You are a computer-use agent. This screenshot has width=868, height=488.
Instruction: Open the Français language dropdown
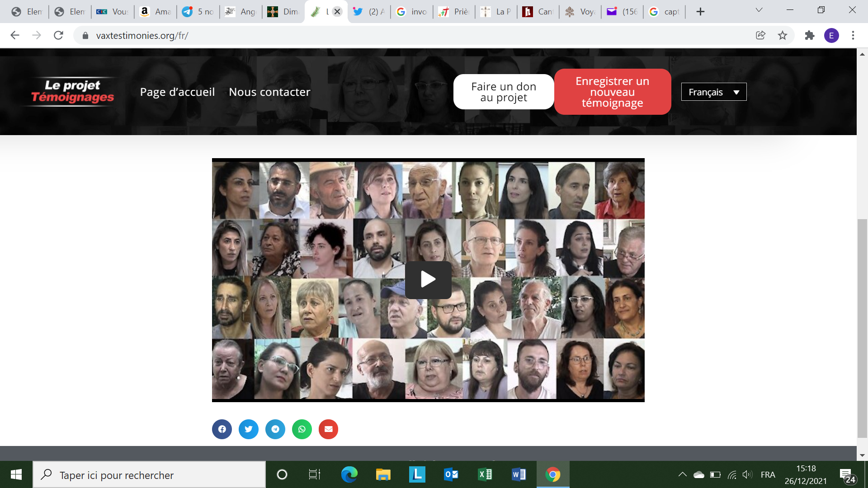713,92
